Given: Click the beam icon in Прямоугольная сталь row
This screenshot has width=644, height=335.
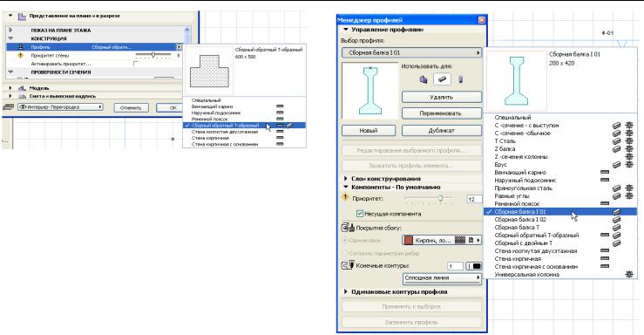Looking at the screenshot, I should point(616,188).
